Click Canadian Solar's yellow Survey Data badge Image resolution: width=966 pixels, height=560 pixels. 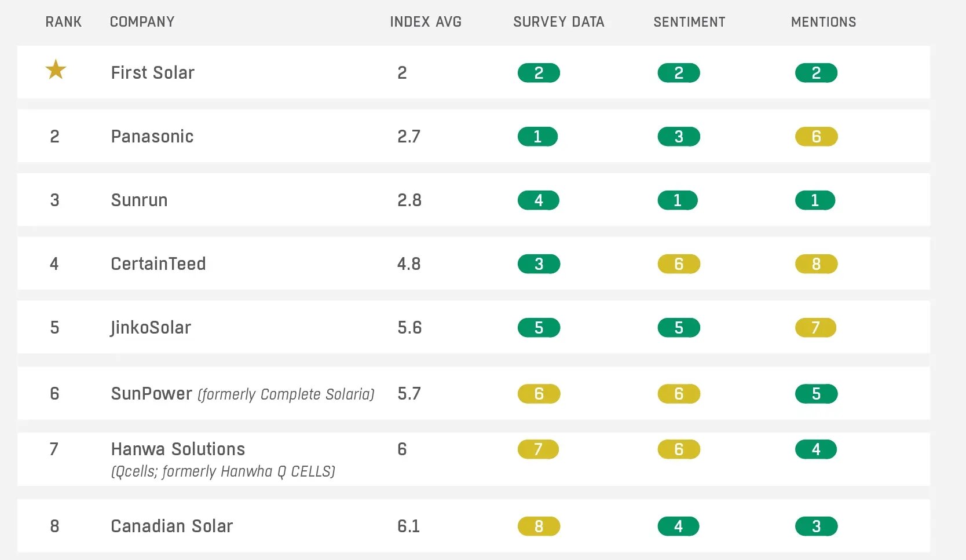click(x=538, y=526)
